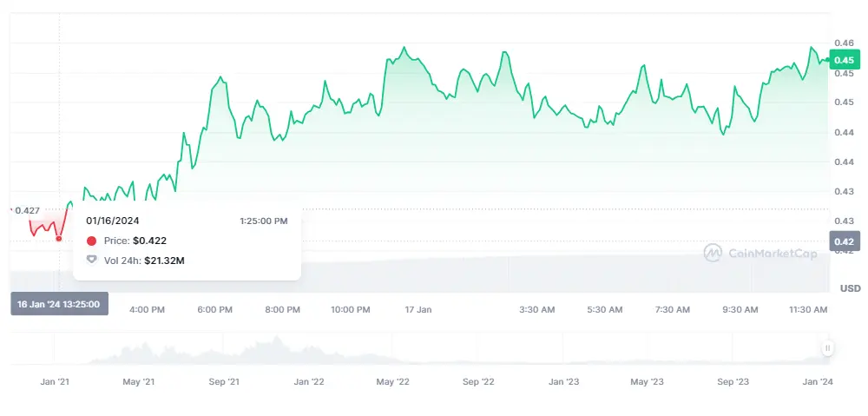Click the volume shield icon in tooltip
Image resolution: width=868 pixels, height=416 pixels.
point(92,260)
